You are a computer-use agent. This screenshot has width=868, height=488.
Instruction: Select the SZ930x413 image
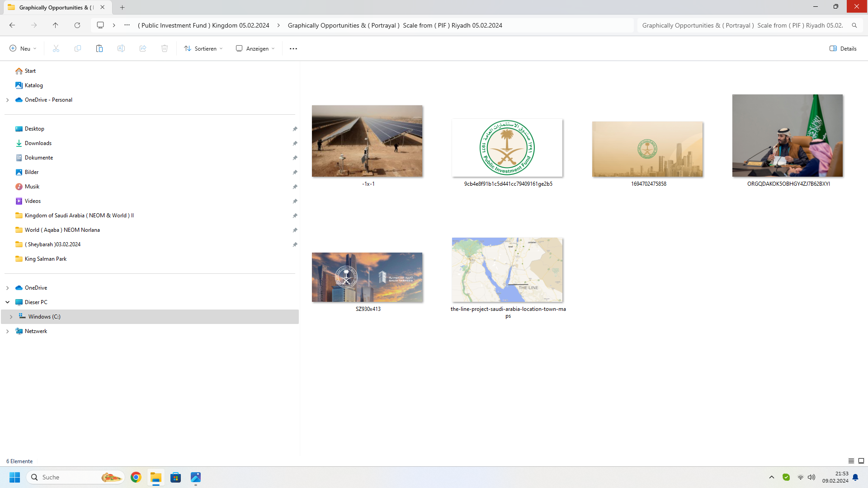(367, 277)
